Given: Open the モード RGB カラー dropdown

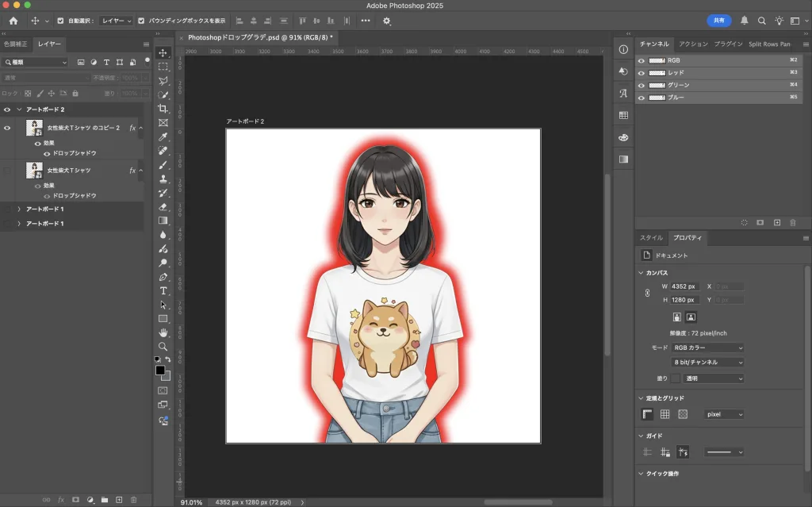Looking at the screenshot, I should click(708, 348).
